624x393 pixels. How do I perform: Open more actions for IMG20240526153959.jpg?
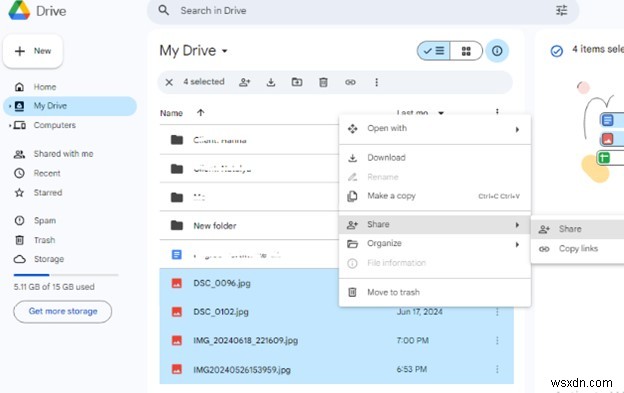497,370
